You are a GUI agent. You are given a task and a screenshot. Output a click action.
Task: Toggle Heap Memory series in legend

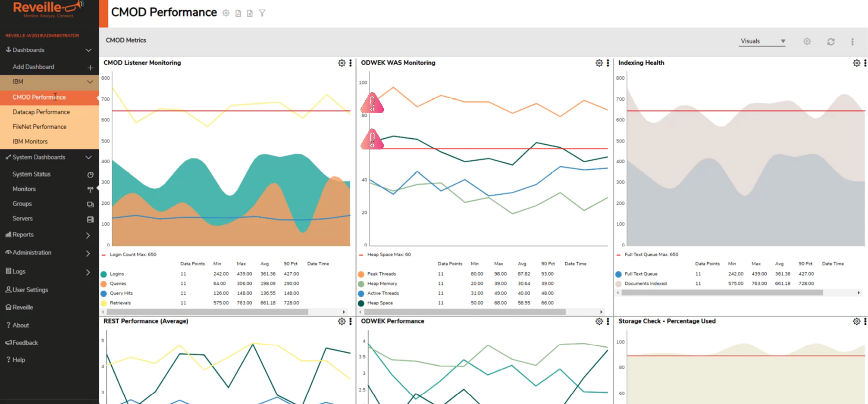coord(361,284)
